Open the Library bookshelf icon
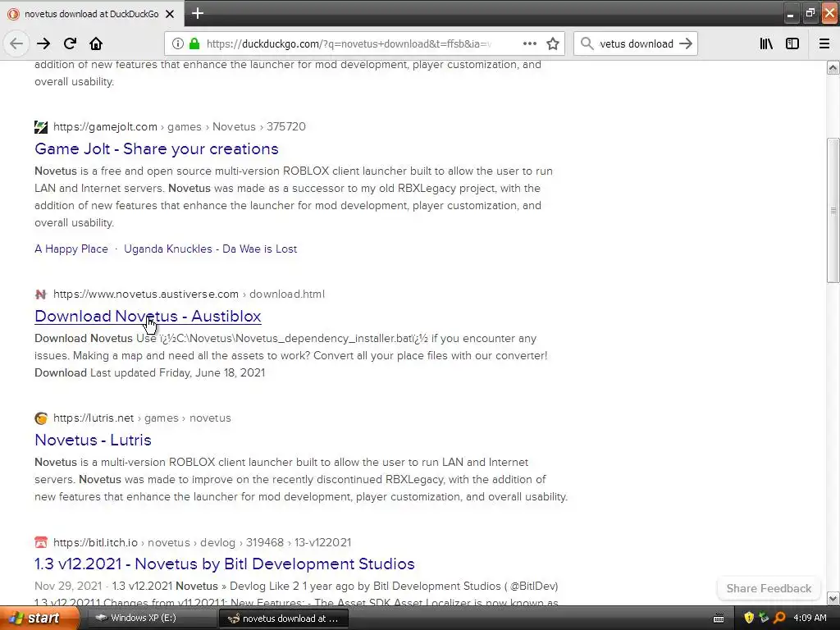This screenshot has height=630, width=840. click(766, 44)
